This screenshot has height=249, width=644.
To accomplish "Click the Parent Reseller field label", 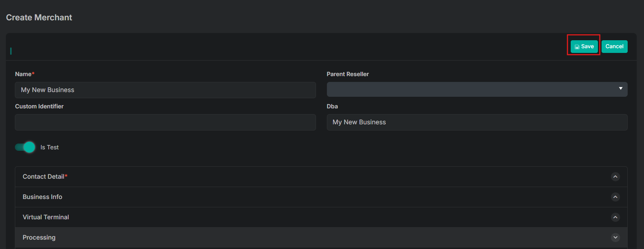I will pyautogui.click(x=348, y=74).
